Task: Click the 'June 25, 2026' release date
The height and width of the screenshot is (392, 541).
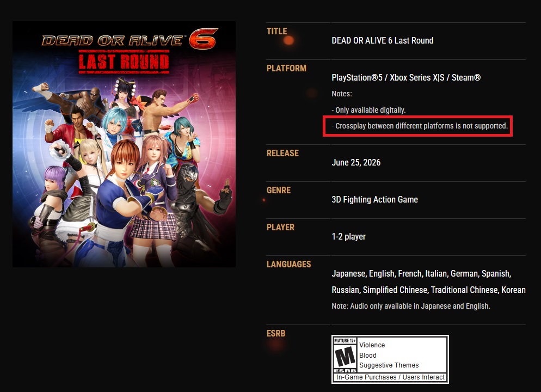Action: point(356,163)
